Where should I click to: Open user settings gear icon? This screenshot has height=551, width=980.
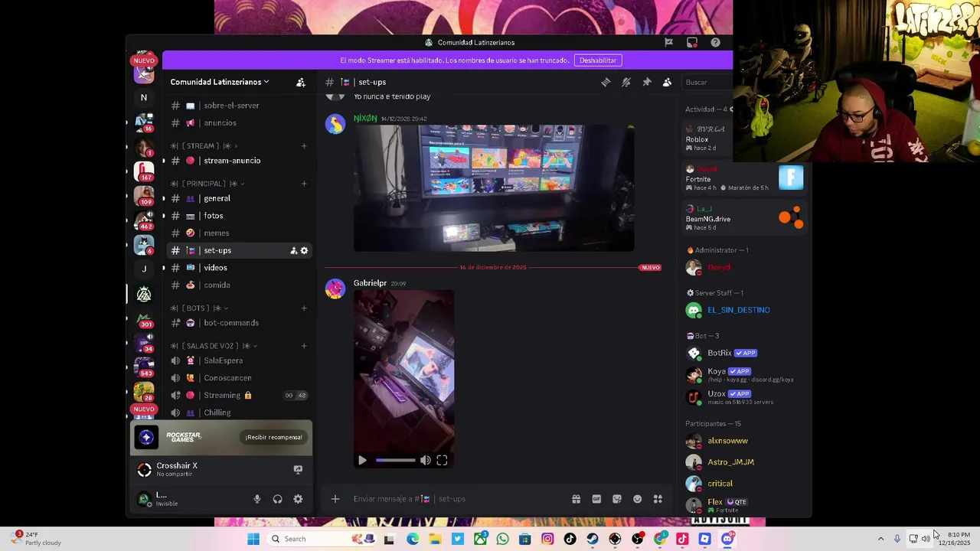tap(298, 499)
